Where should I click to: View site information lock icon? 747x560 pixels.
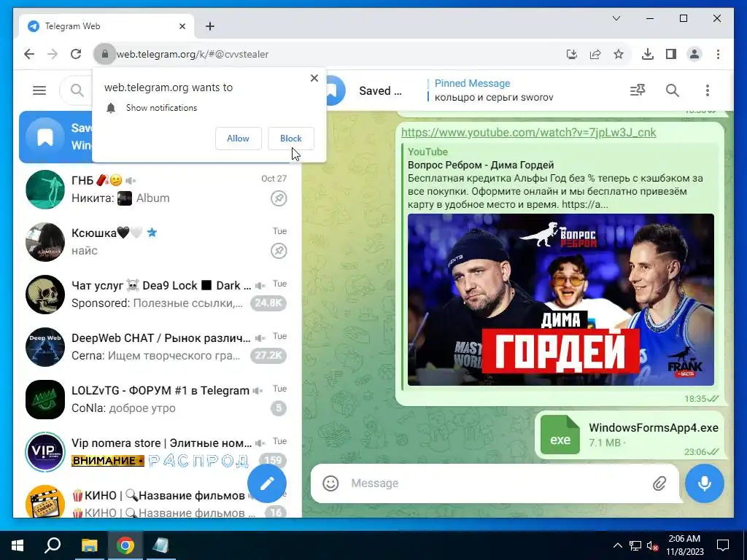pyautogui.click(x=105, y=54)
